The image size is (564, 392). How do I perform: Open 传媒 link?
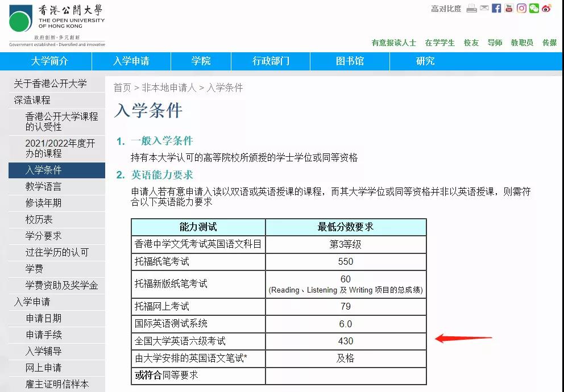(x=549, y=43)
